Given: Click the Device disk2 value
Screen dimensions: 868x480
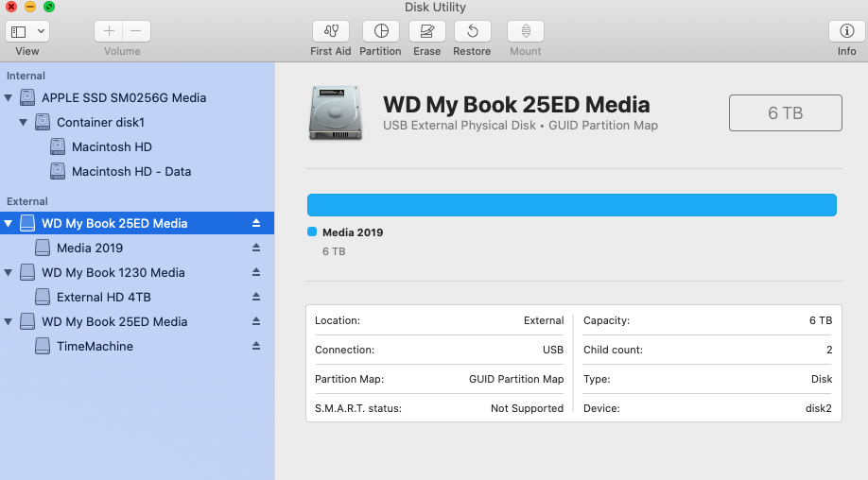Looking at the screenshot, I should 819,409.
